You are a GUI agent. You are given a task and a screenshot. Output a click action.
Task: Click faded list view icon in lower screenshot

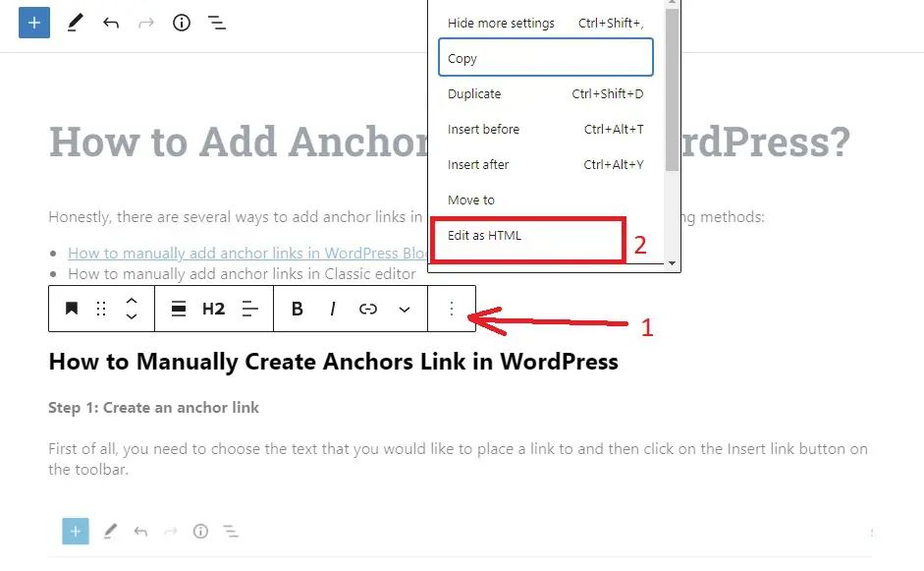coord(231,532)
